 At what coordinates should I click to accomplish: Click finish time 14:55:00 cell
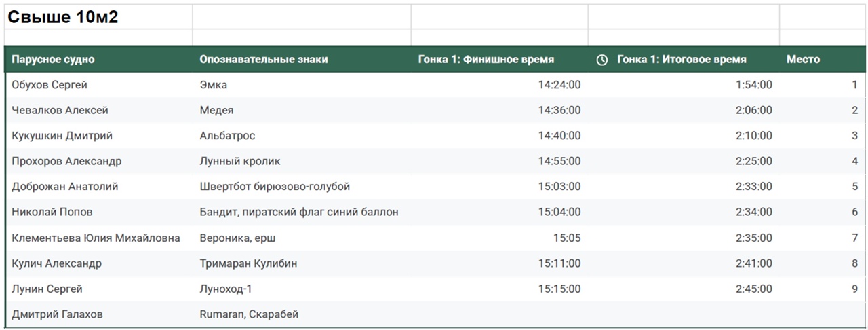(x=559, y=162)
